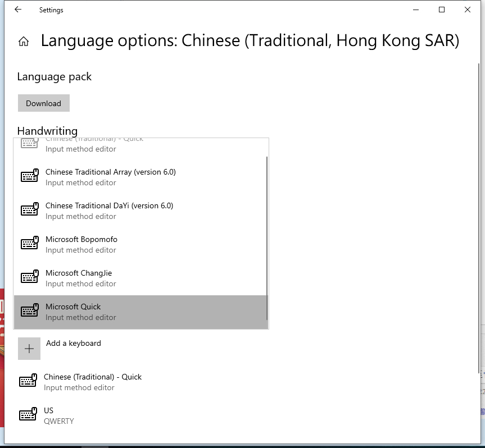The image size is (485, 448).
Task: Choose Microsoft Bopomofo input method
Action: pos(140,244)
